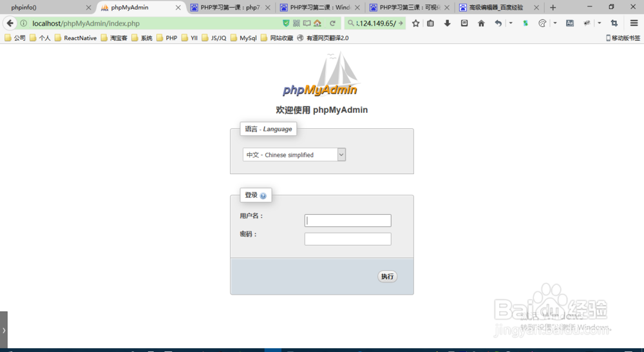Viewport: 644px width, 352px height.
Task: Click the browser back arrow button
Action: coord(10,23)
